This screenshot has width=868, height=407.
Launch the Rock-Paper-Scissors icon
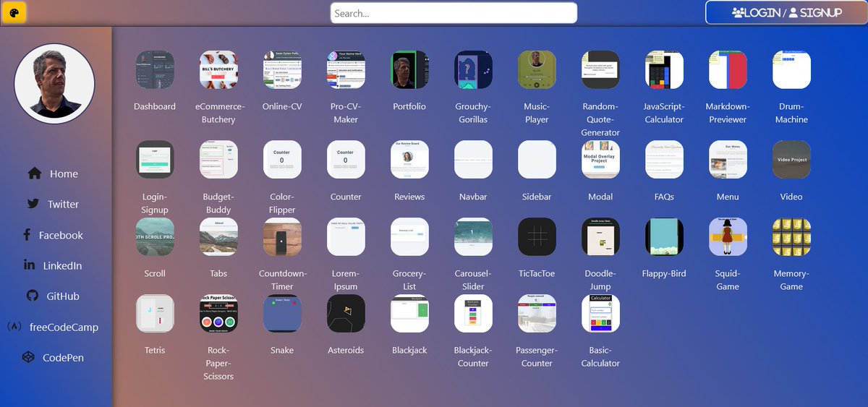pyautogui.click(x=218, y=313)
